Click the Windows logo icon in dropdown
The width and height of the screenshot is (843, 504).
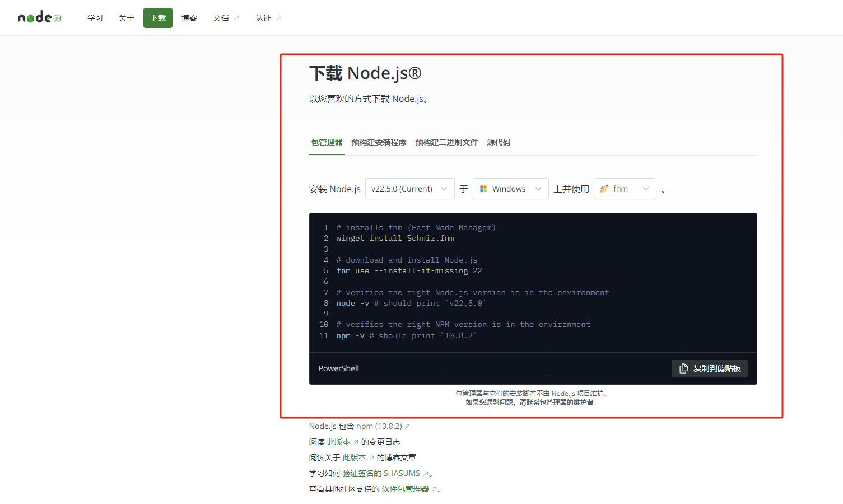[483, 189]
